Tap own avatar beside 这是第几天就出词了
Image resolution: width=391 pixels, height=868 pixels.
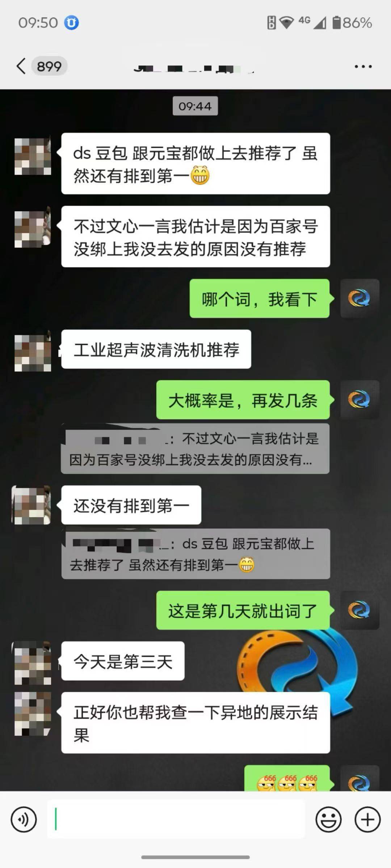coord(360,610)
